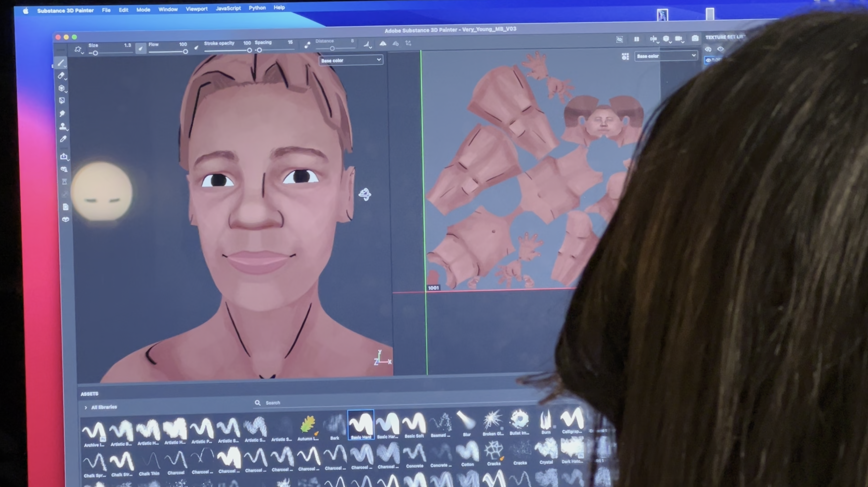The image size is (868, 487).
Task: Pick the Material picker eyedropper tool
Action: 63,139
